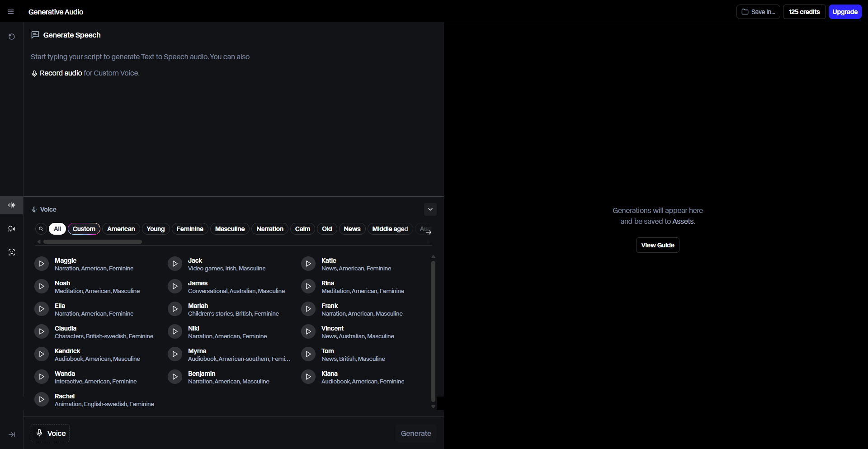The height and width of the screenshot is (449, 868).
Task: Click the voice search magnifier icon
Action: 41,229
